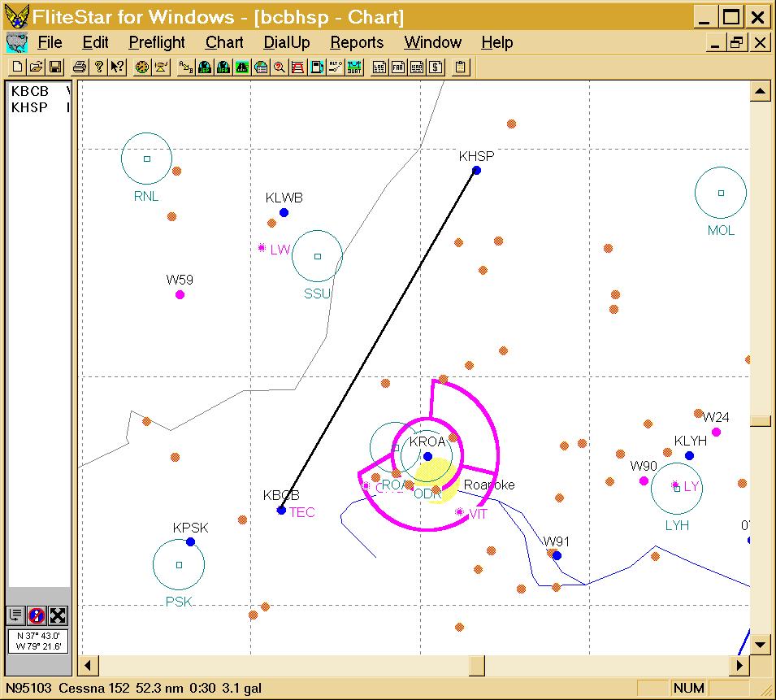This screenshot has width=776, height=700.
Task: Click the LYH VOR symbol
Action: point(677,489)
